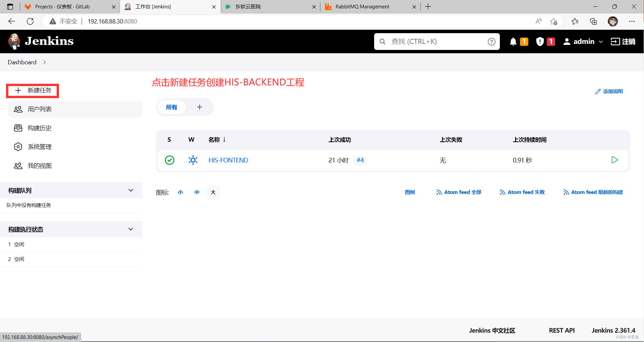Open the 图例 legend link

[410, 192]
